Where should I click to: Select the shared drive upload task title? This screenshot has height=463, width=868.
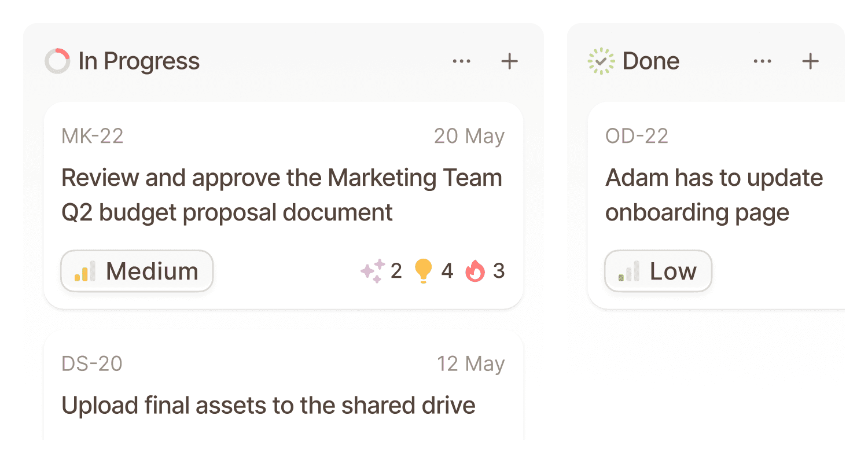click(x=268, y=405)
